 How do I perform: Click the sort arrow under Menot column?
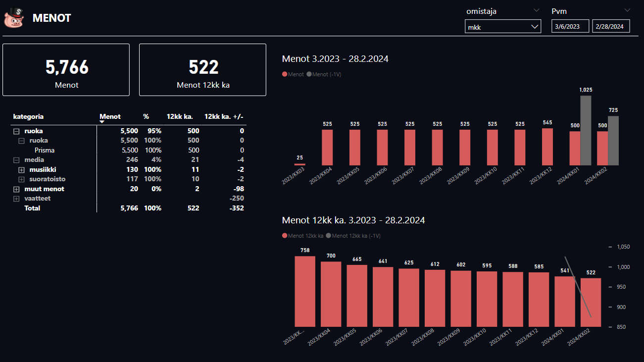tap(102, 122)
